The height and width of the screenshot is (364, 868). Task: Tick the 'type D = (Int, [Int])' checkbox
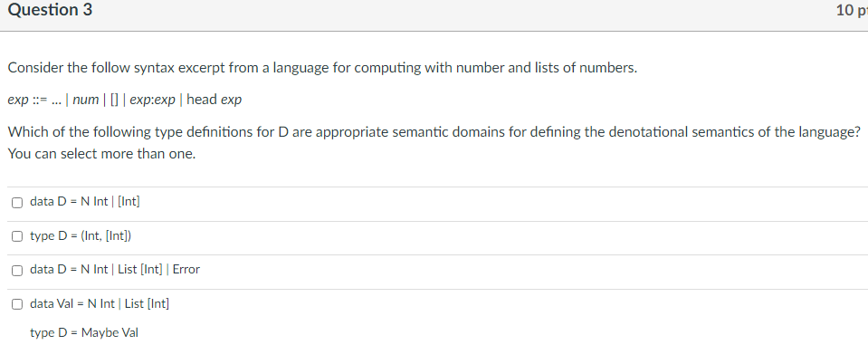[x=17, y=236]
